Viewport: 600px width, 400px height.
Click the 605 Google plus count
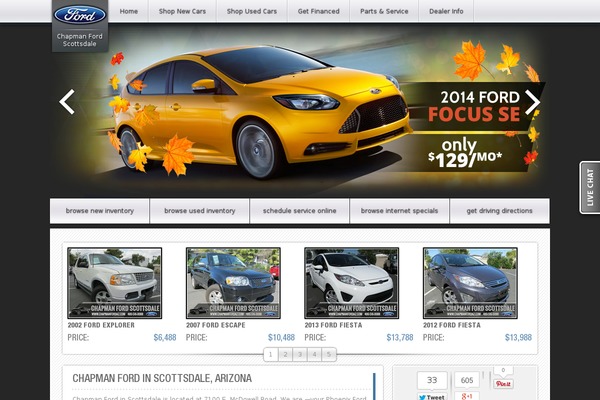point(467,380)
